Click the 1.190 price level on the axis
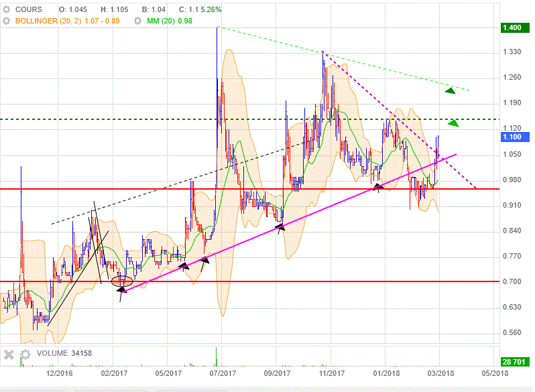The image size is (535, 392). (x=512, y=103)
